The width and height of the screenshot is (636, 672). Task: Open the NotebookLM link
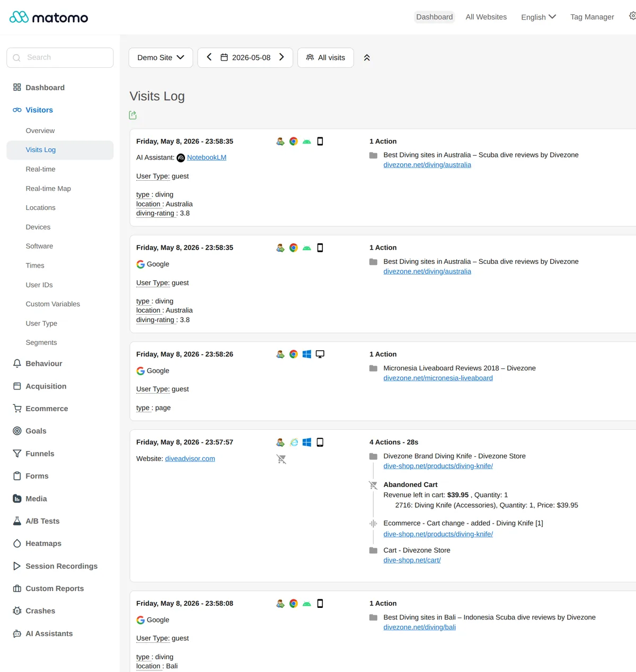(207, 157)
